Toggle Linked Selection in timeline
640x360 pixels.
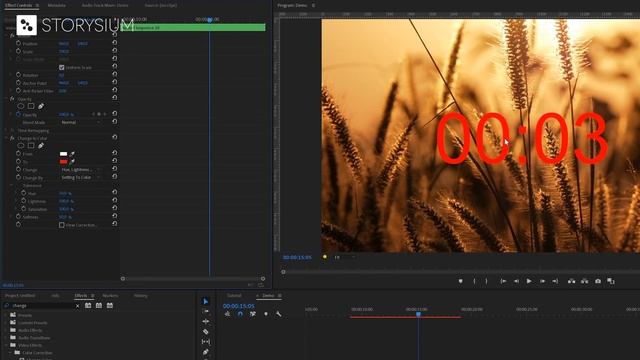(x=253, y=314)
